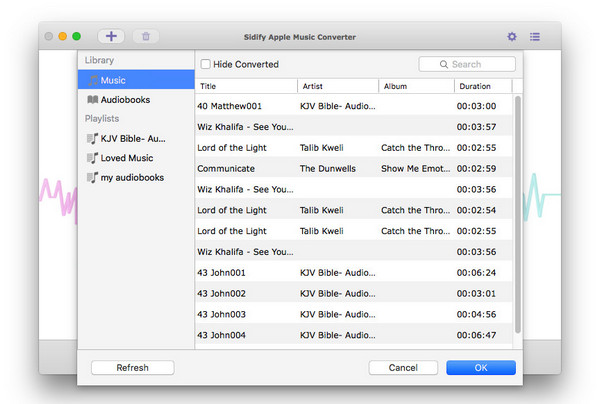Click the my audiobooks playlist icon
Image resolution: width=600 pixels, height=404 pixels.
[92, 178]
